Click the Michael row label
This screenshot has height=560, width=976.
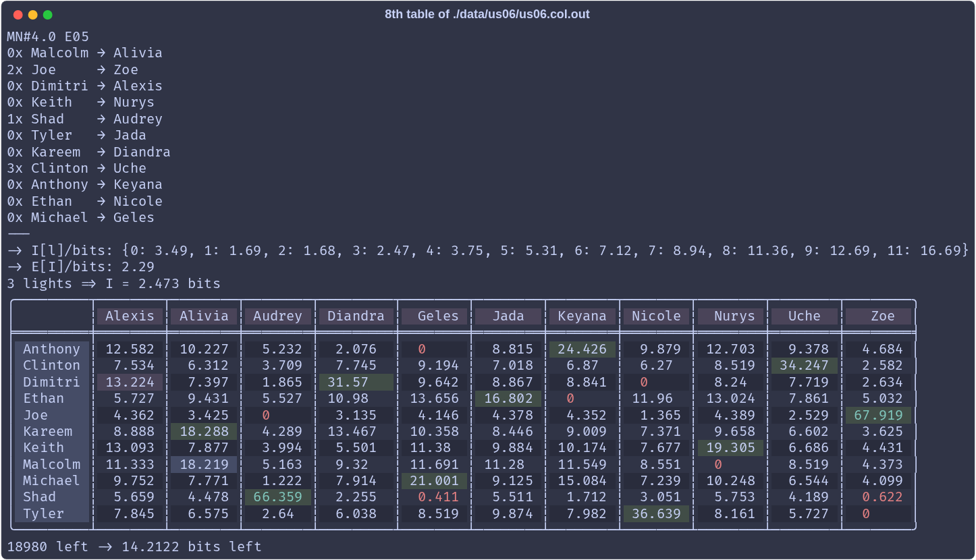52,480
